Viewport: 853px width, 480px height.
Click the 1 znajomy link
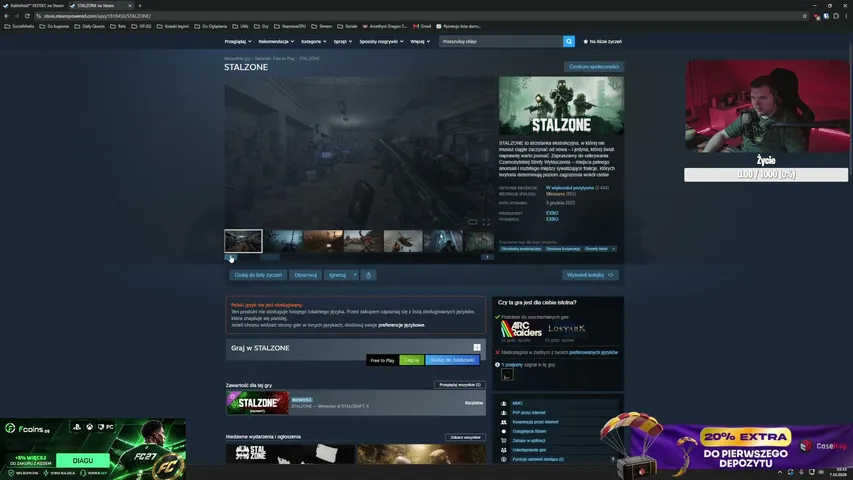(x=512, y=365)
